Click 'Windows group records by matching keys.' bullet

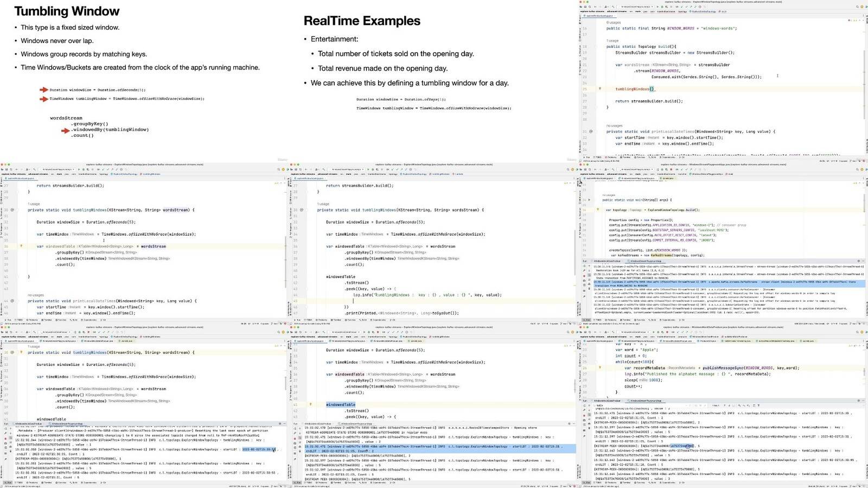point(84,54)
